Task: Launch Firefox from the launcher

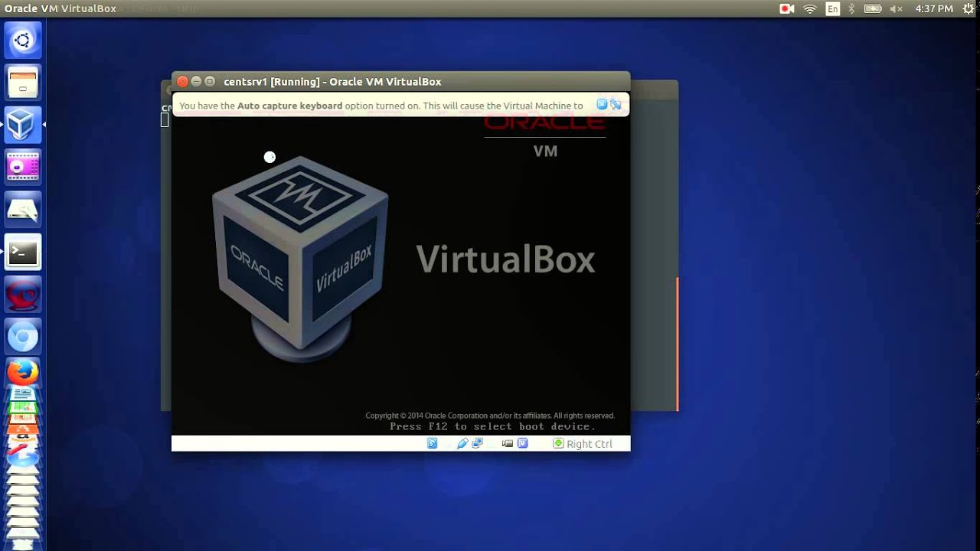Action: [x=23, y=373]
